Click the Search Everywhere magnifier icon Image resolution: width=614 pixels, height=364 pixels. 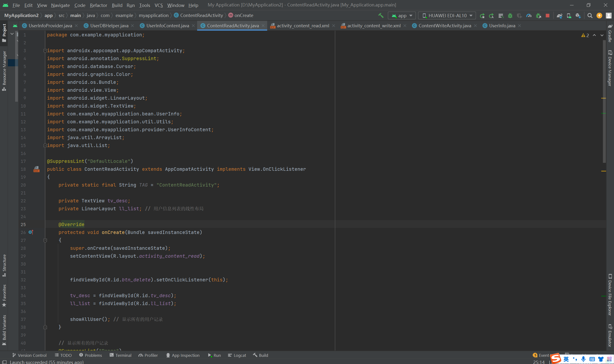pyautogui.click(x=590, y=16)
